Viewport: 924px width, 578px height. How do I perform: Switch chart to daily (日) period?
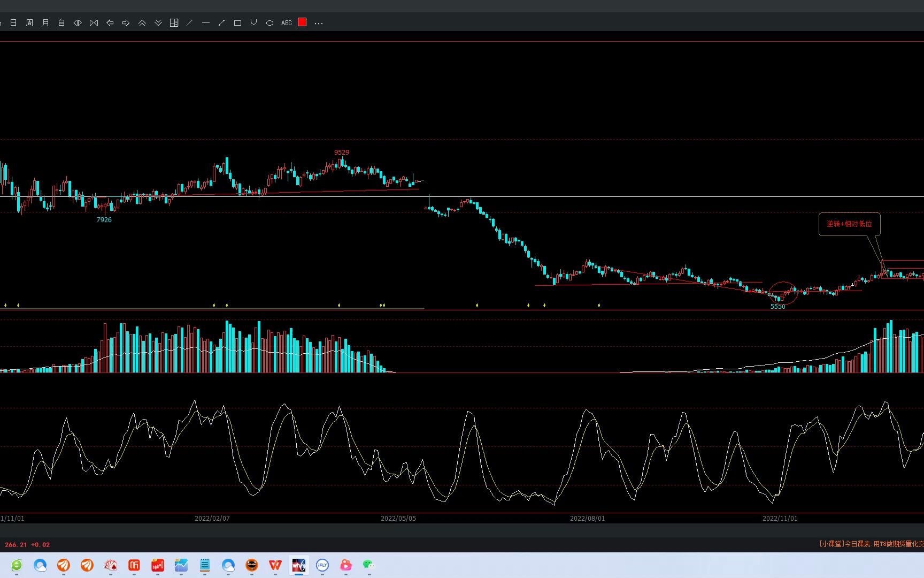point(13,22)
